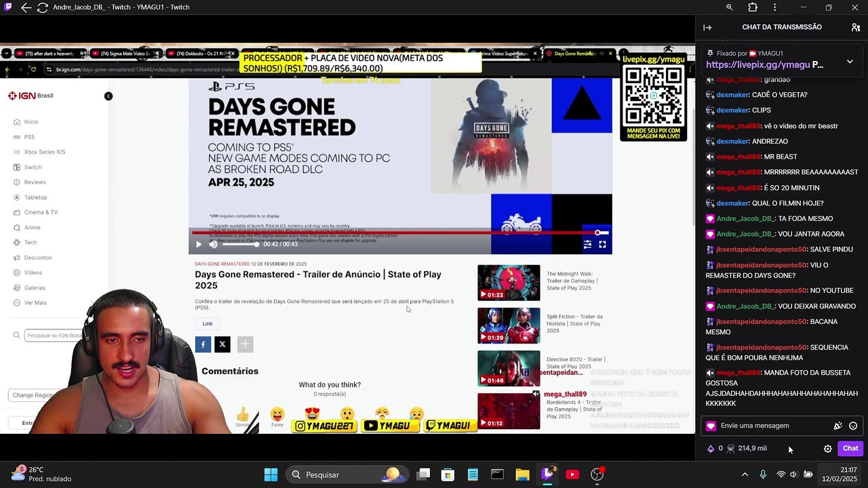Viewport: 868px width, 488px height.
Task: Open 'Reviews' in the IGN sidebar
Action: 35,182
